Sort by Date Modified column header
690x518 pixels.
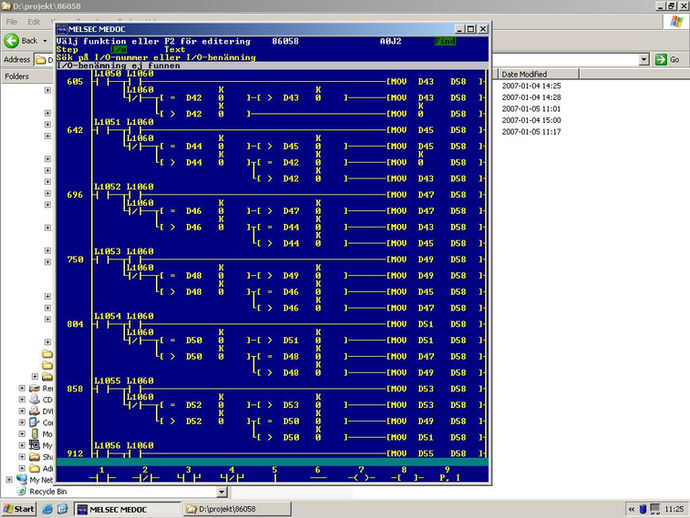(538, 74)
